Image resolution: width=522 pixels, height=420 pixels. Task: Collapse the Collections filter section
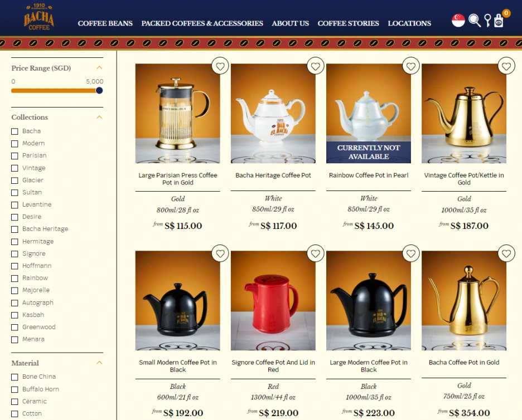[x=99, y=117]
